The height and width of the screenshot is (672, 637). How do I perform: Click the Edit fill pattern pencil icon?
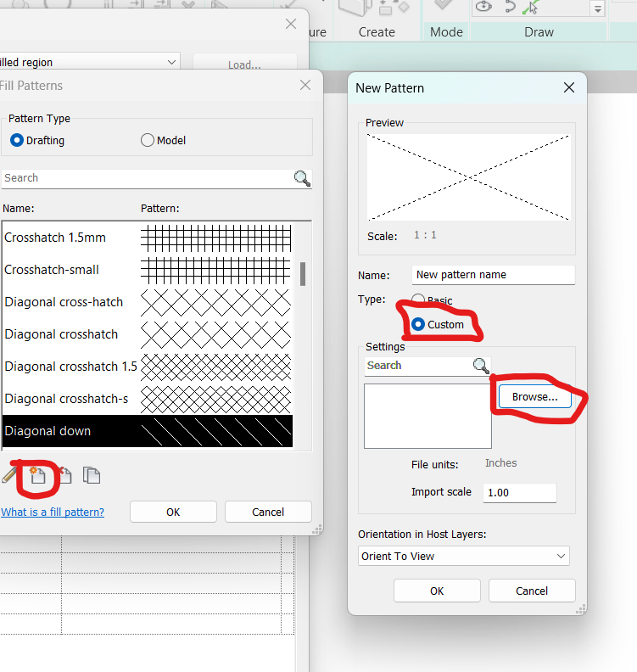[x=8, y=475]
